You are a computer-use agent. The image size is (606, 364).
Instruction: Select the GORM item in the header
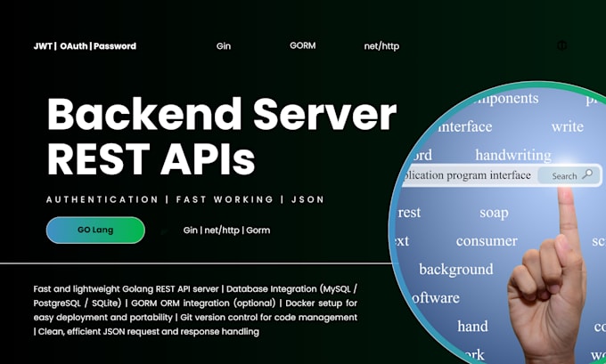point(303,45)
